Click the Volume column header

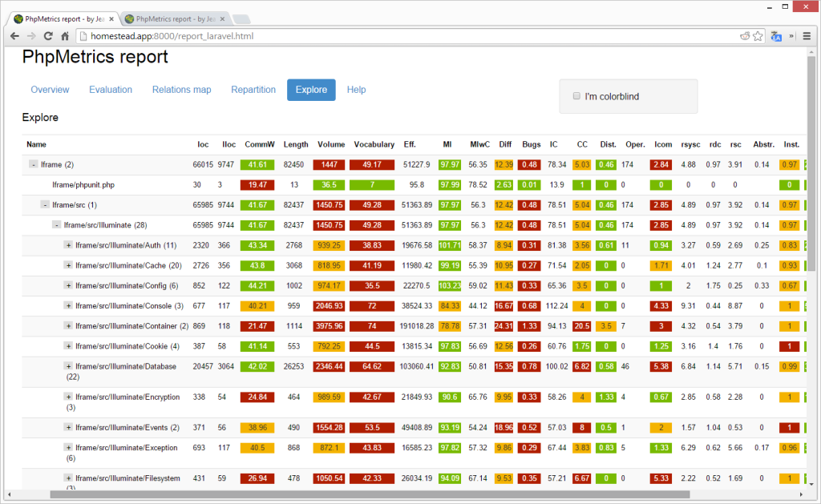click(x=331, y=144)
